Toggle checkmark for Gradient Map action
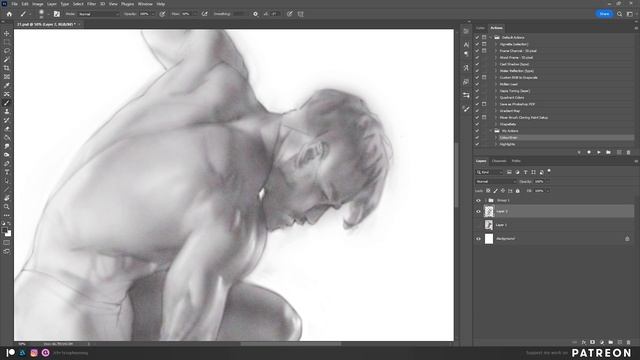The width and height of the screenshot is (640, 360). [477, 111]
